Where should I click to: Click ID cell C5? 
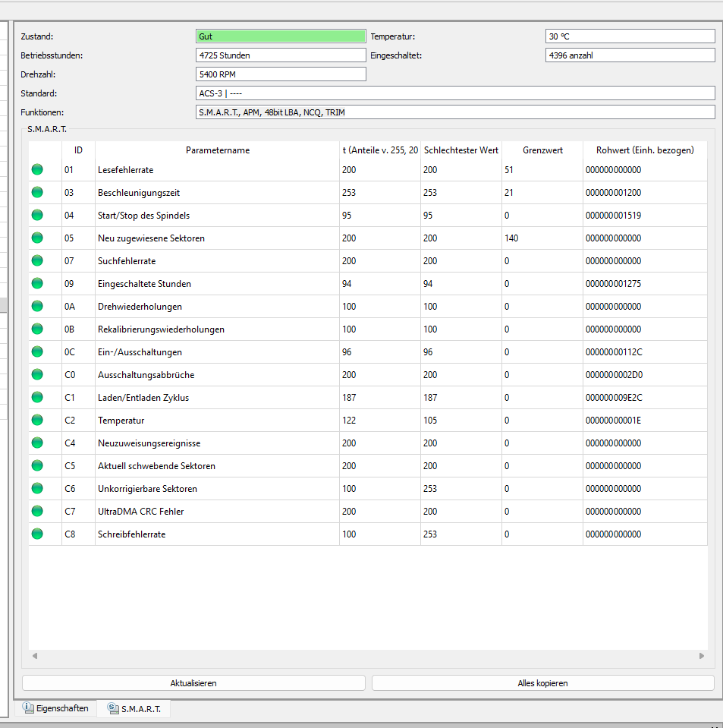pos(70,465)
